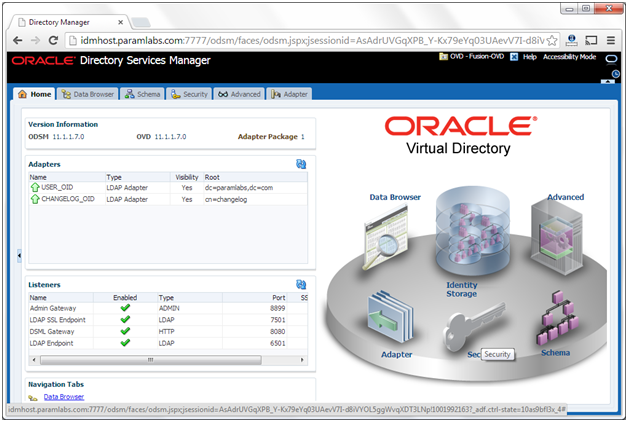
Task: Open the Chrome menu (three lines)
Action: tap(610, 40)
